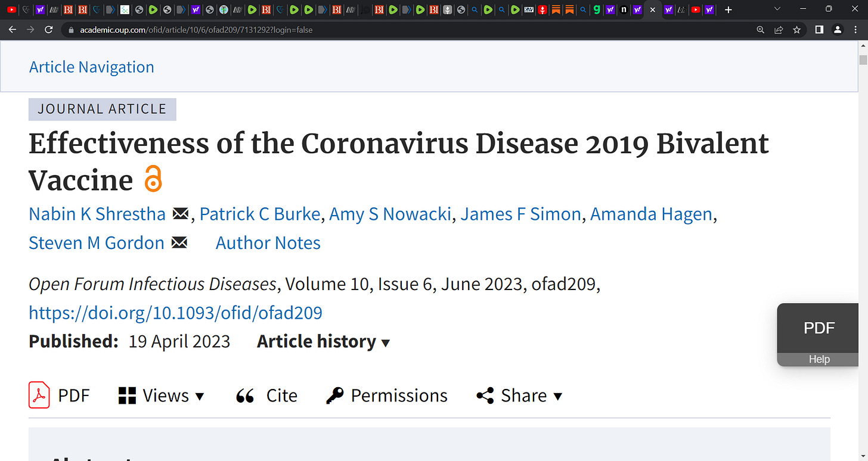Email Nabin K Shrestha via envelope icon
The width and height of the screenshot is (868, 461).
[180, 214]
